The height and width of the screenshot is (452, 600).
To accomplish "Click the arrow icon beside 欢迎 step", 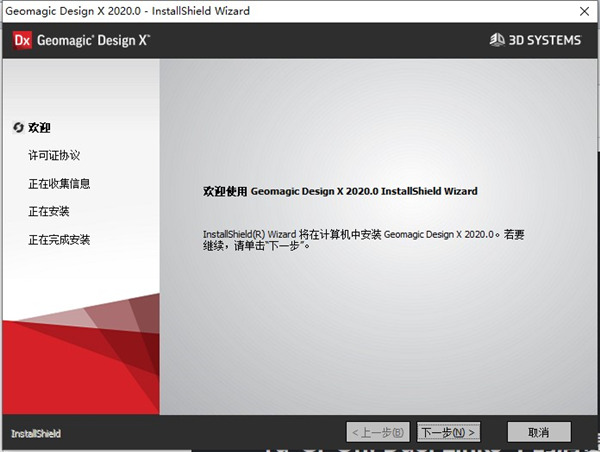I will pos(18,128).
